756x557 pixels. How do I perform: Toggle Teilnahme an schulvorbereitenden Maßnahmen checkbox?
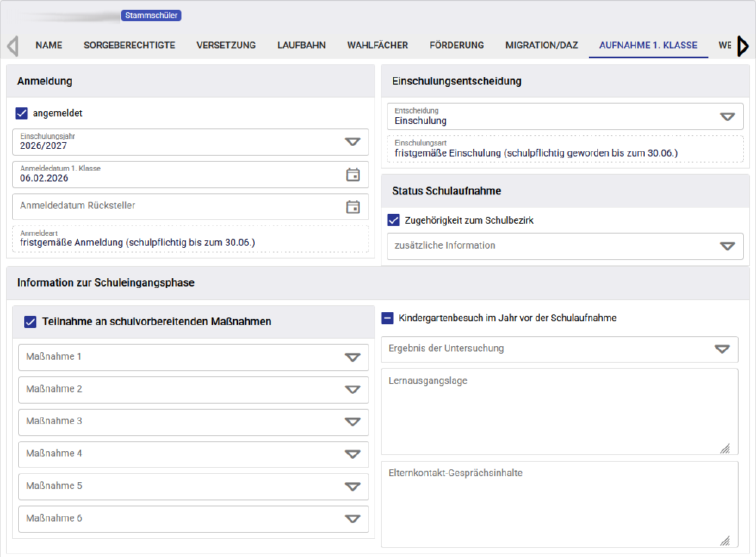(30, 322)
